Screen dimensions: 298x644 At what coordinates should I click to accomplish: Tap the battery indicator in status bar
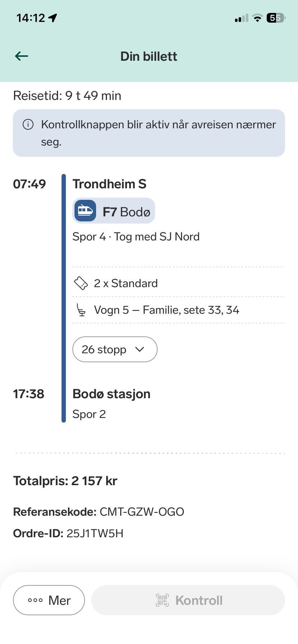(x=276, y=18)
